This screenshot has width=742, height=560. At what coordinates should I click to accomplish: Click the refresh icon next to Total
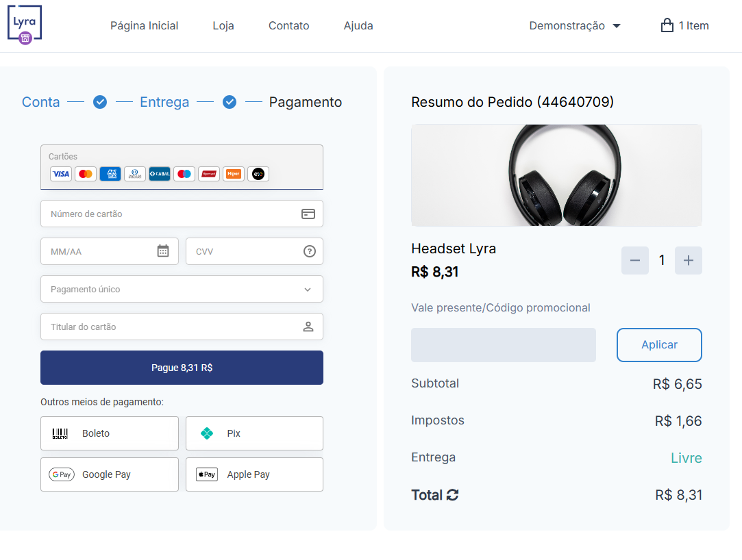(452, 495)
